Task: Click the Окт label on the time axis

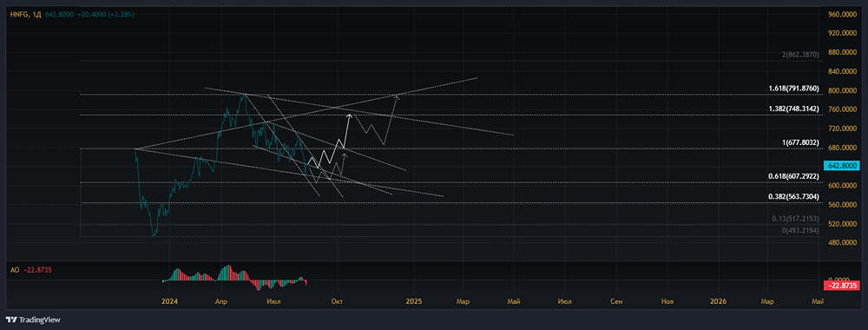Action: coord(337,301)
